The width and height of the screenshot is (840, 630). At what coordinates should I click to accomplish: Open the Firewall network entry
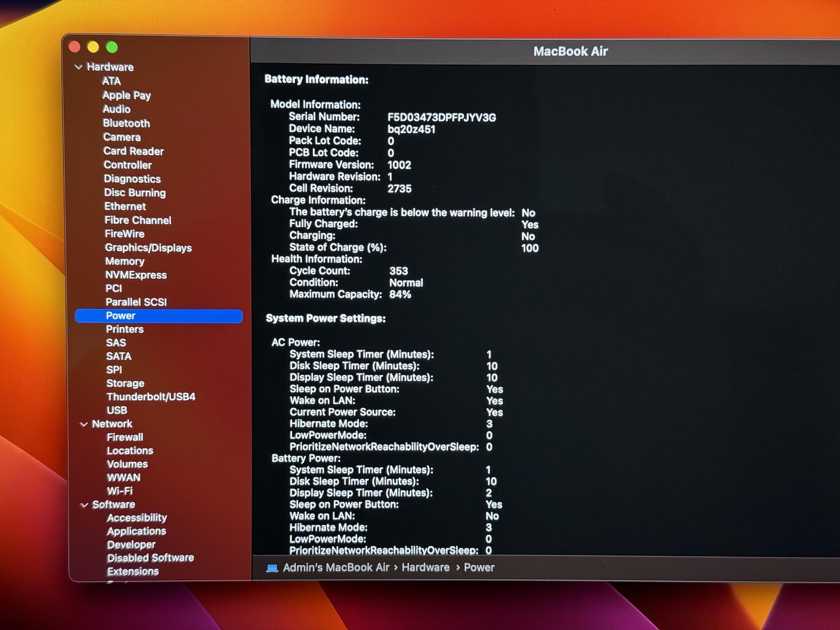[x=125, y=437]
